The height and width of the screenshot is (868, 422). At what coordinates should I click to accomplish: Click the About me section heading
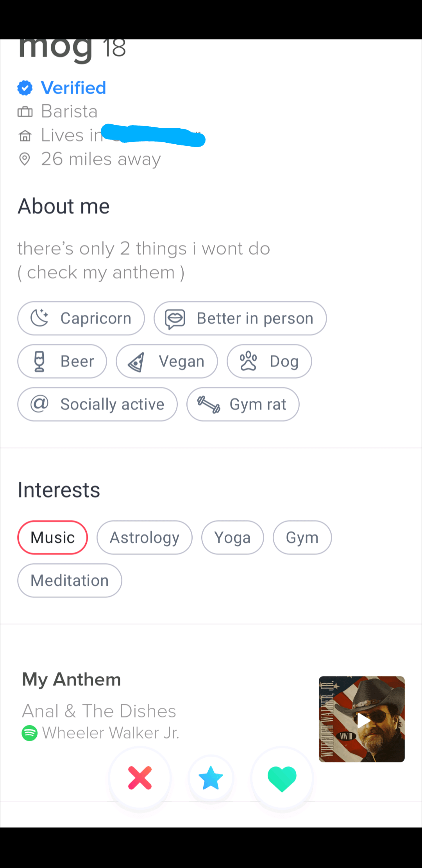tap(63, 206)
